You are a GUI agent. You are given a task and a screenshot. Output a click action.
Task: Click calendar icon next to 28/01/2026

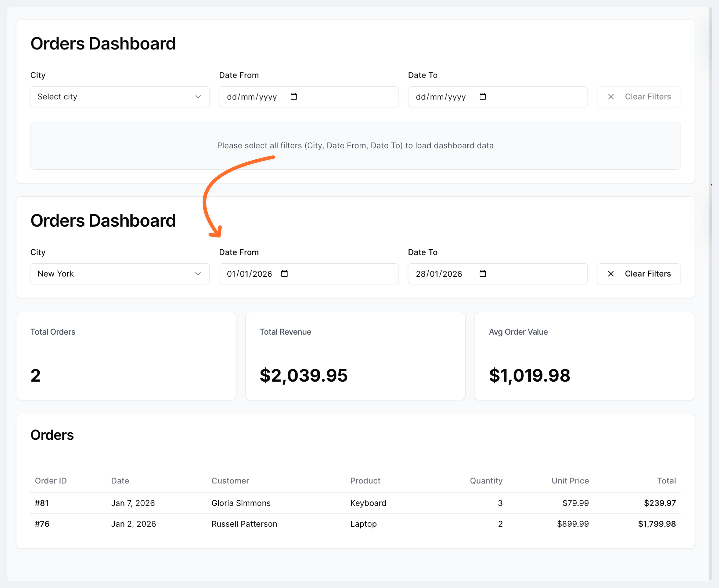[483, 273]
